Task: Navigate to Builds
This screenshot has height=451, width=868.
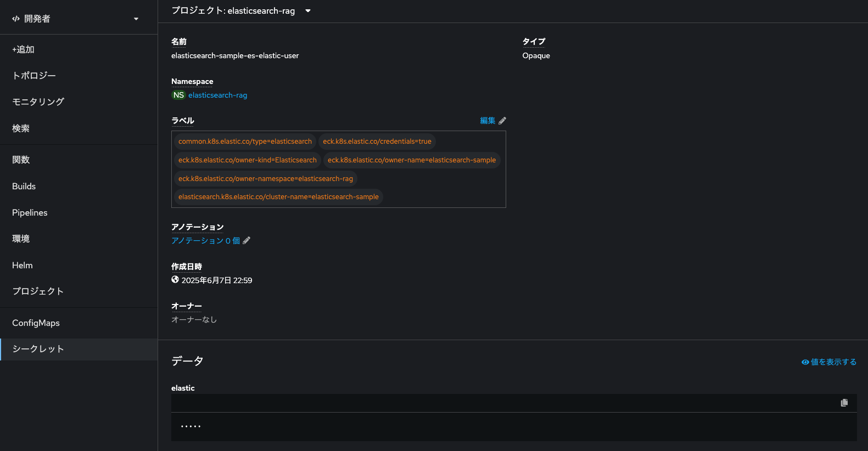Action: tap(79, 186)
